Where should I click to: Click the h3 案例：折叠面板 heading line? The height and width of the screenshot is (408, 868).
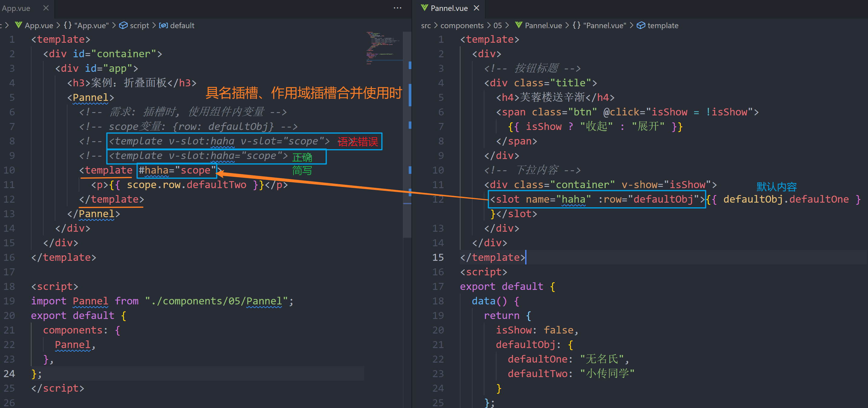132,83
